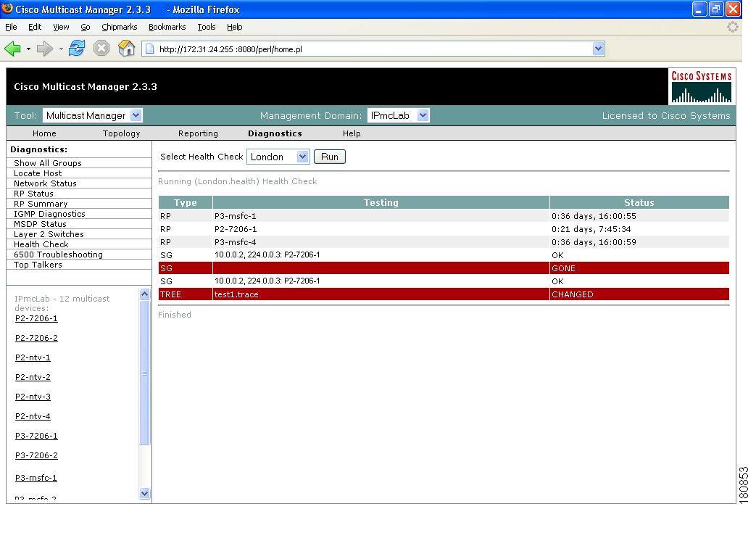Open Layer 2 Switches

[x=49, y=234]
